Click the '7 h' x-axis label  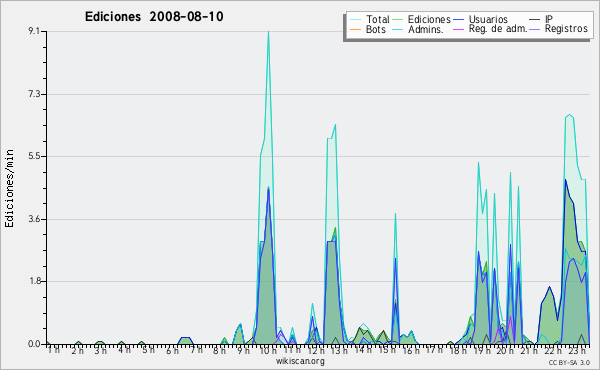point(196,350)
